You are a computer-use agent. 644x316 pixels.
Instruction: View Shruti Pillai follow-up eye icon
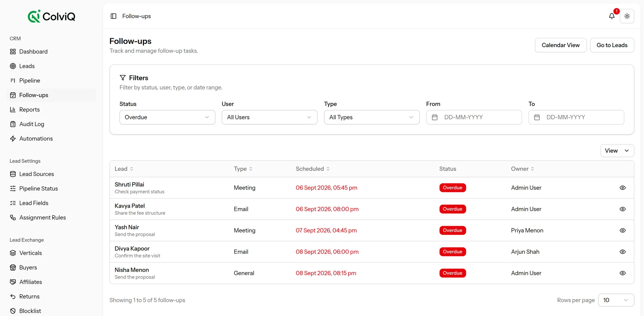tap(623, 188)
